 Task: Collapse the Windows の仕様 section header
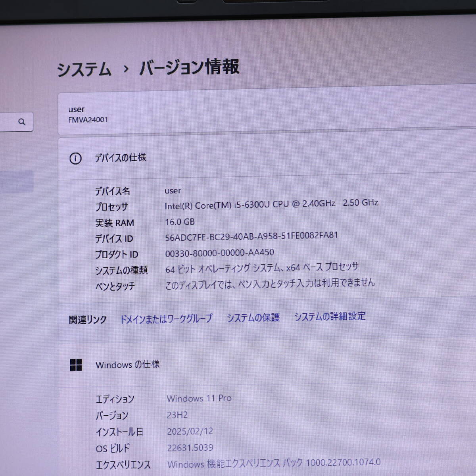pyautogui.click(x=267, y=364)
